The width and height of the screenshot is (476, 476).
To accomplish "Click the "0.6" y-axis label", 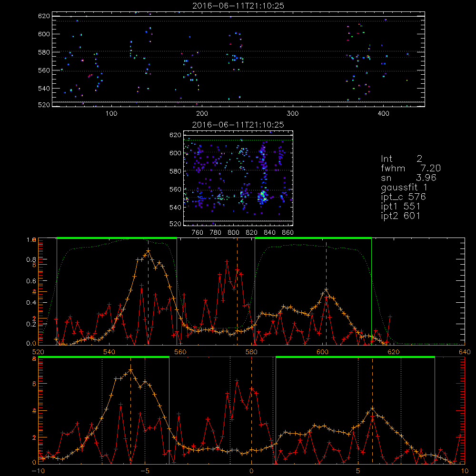I will 31,281.
